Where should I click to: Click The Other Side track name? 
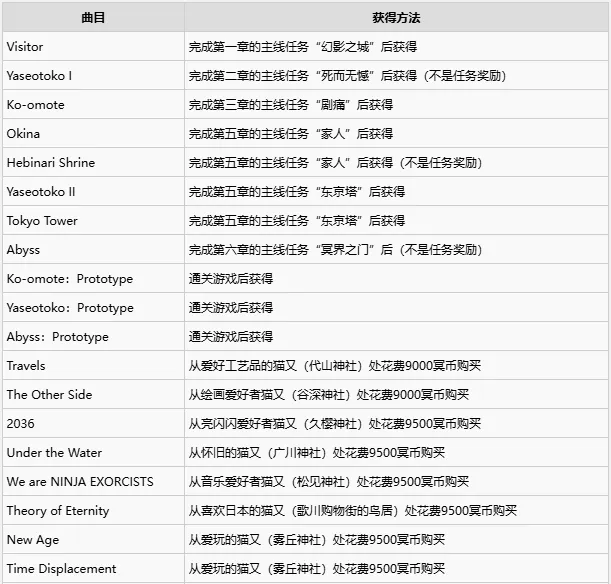point(49,394)
